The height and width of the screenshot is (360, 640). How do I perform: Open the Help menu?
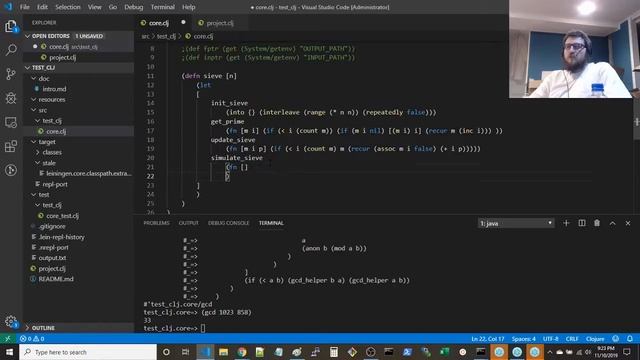point(188,7)
